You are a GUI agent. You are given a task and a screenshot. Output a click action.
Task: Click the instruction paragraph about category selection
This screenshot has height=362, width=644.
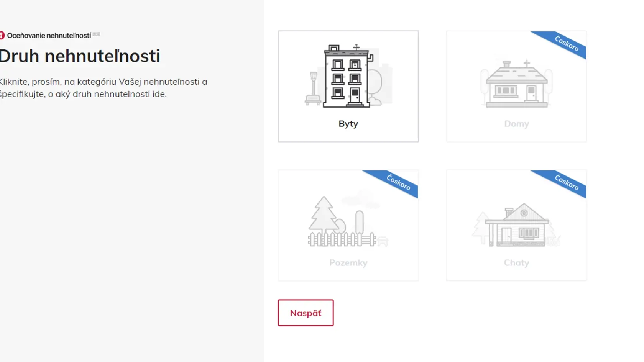pyautogui.click(x=103, y=88)
